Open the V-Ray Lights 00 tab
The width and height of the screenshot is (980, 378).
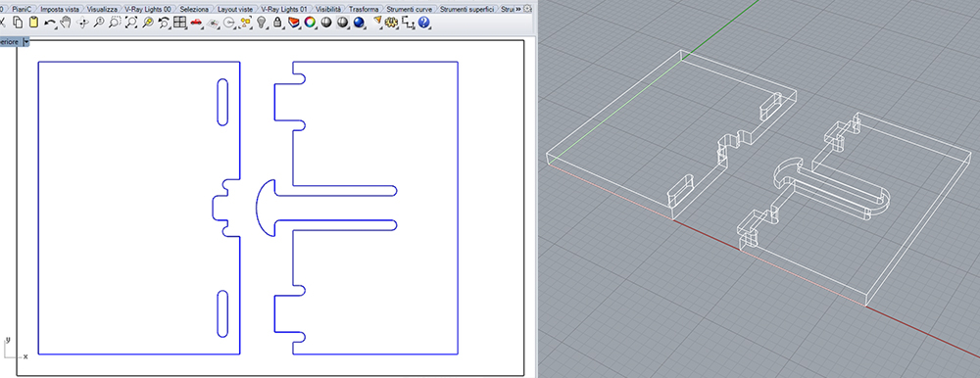coord(148,10)
